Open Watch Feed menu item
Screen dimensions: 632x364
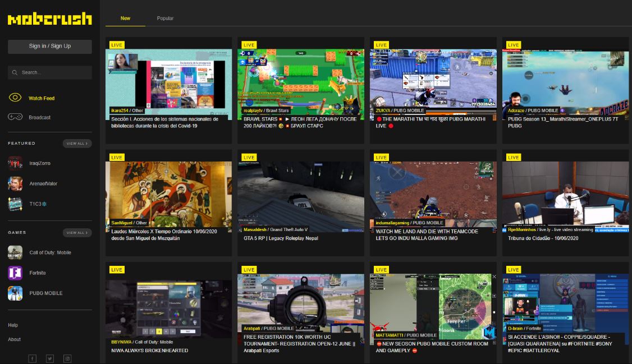pos(42,98)
